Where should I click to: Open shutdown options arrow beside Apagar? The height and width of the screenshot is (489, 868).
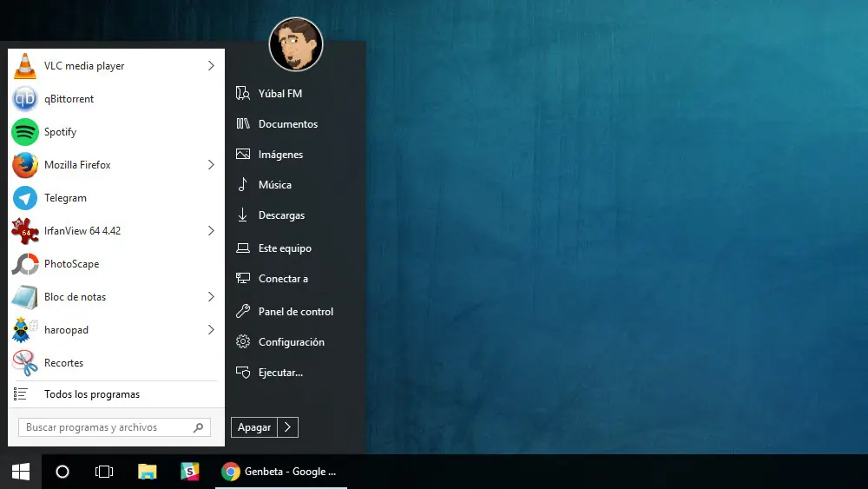pyautogui.click(x=288, y=427)
